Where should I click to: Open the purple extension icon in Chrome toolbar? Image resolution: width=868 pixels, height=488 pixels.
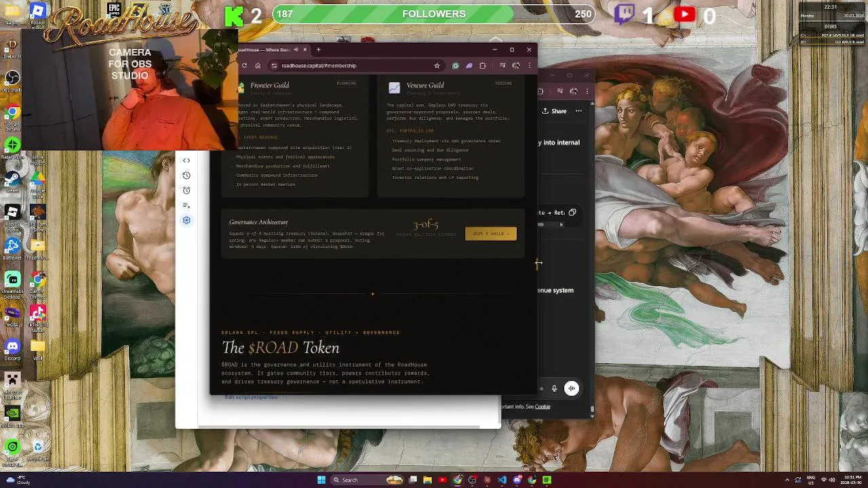[469, 66]
